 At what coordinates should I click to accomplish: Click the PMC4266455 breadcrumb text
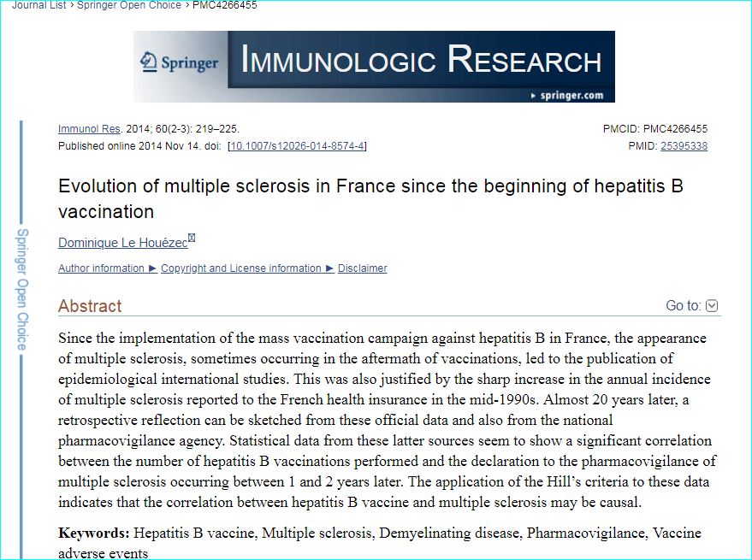pyautogui.click(x=224, y=5)
